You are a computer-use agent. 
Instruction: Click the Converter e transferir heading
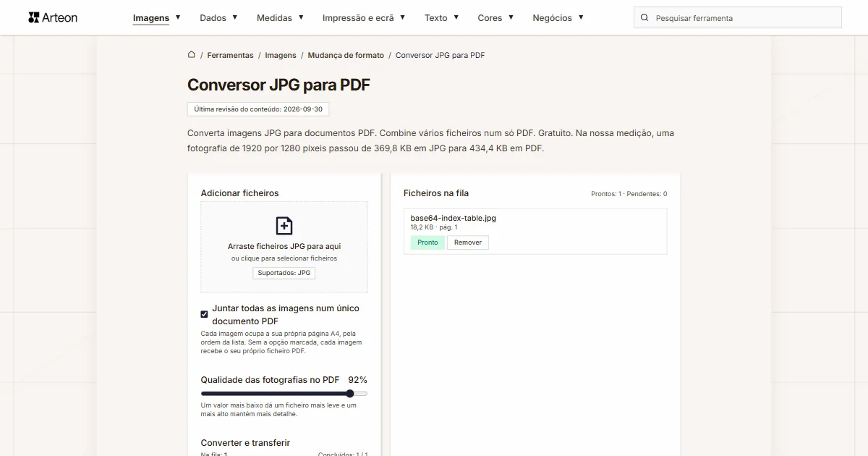click(245, 443)
